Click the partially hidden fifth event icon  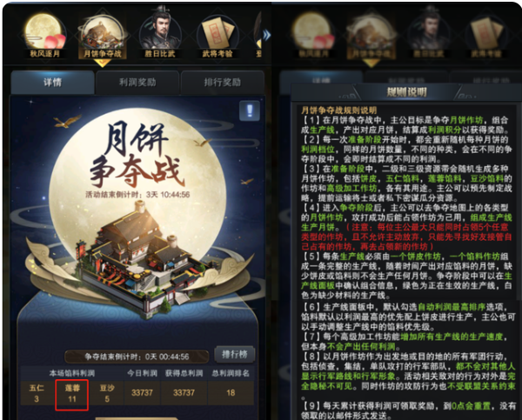pyautogui.click(x=258, y=35)
